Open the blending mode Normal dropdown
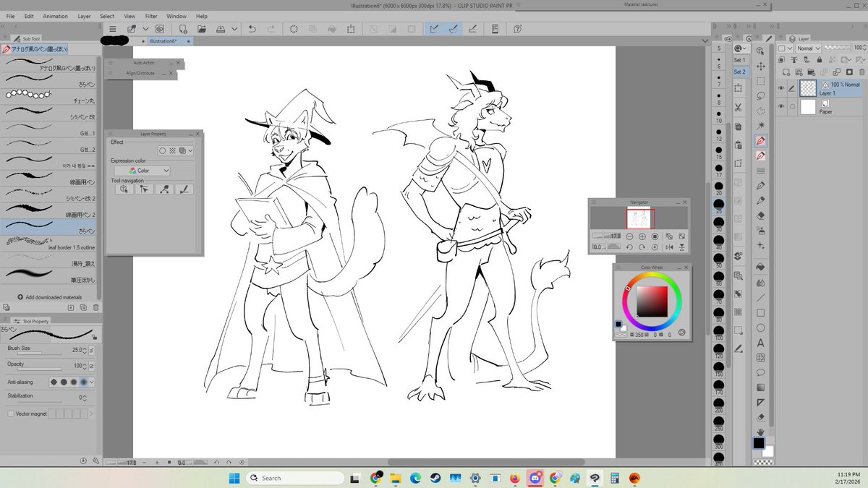Viewport: 868px width, 488px height. pos(809,48)
